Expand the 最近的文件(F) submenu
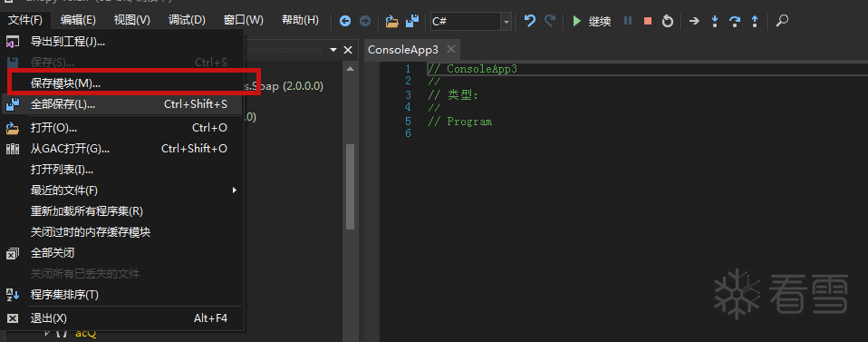 click(x=122, y=191)
